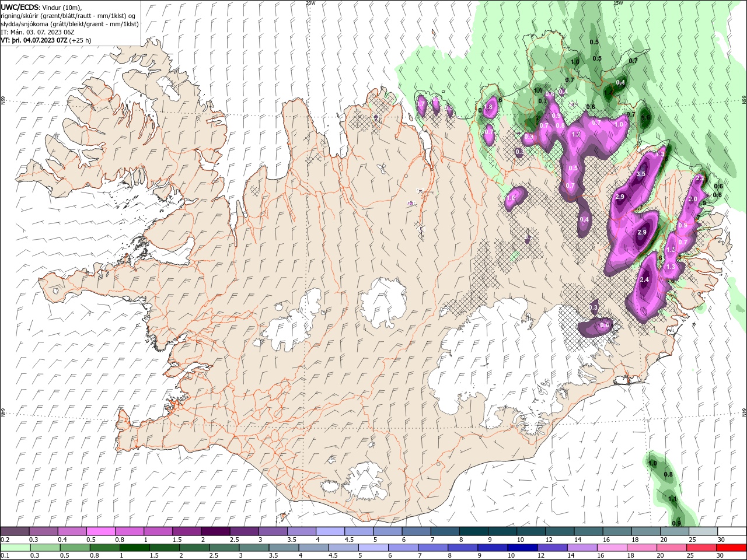Select the dark navy 10 rain legend swatch
The height and width of the screenshot is (560, 747).
[522, 548]
